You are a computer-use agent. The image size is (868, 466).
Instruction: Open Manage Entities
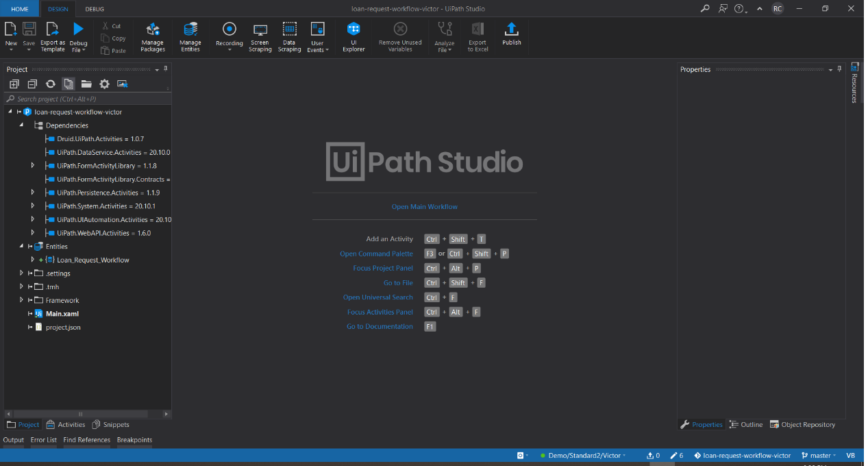pyautogui.click(x=190, y=37)
